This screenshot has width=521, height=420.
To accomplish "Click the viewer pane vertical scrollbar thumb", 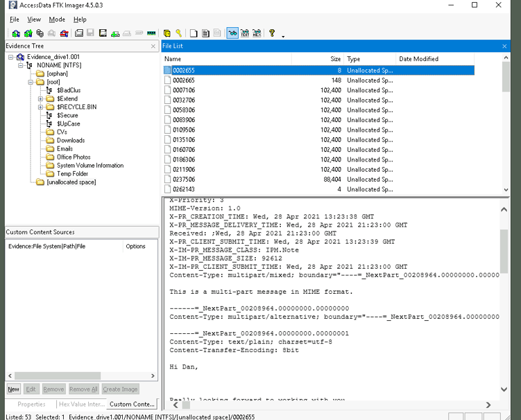I will 504,251.
